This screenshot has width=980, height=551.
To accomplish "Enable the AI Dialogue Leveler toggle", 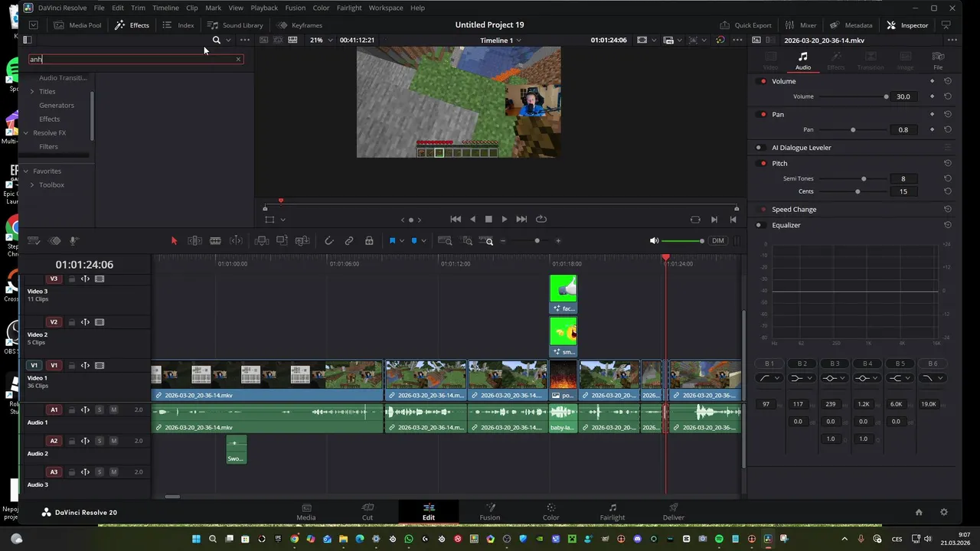I will (760, 148).
